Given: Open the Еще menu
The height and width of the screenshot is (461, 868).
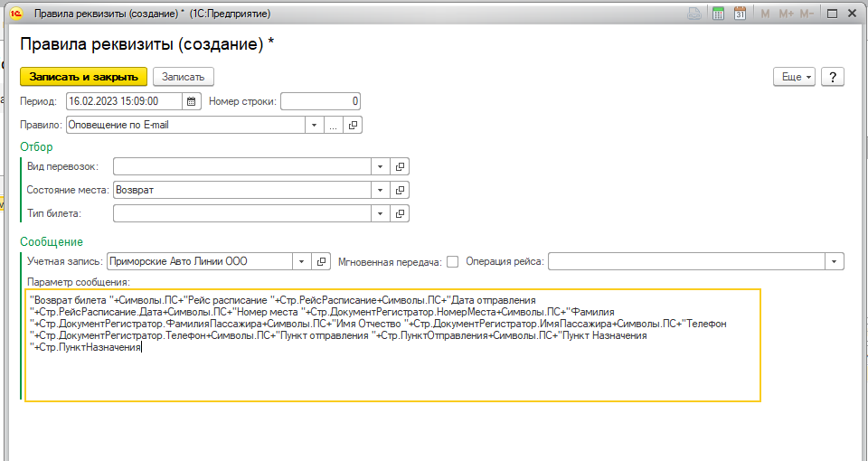Looking at the screenshot, I should [x=794, y=77].
